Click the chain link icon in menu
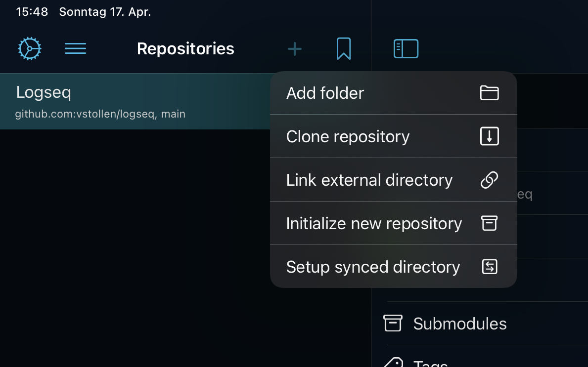Viewport: 588px width, 367px height. [489, 180]
